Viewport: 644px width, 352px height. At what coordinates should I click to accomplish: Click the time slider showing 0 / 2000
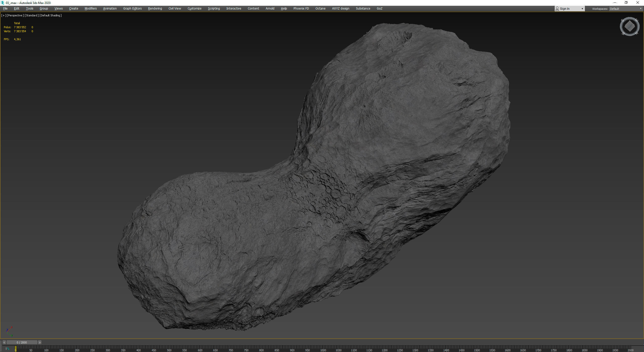[x=22, y=342]
